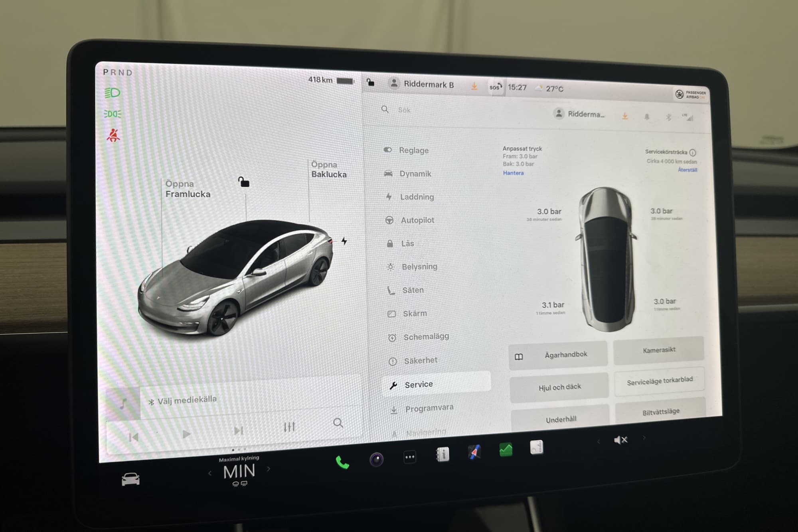798x532 pixels.
Task: Tap the MIN temperature setting
Action: tap(239, 471)
